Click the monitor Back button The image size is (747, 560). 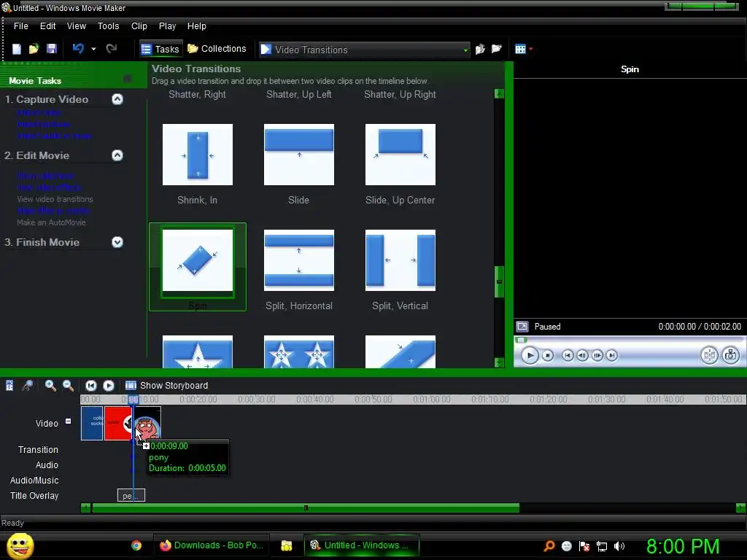pos(568,355)
